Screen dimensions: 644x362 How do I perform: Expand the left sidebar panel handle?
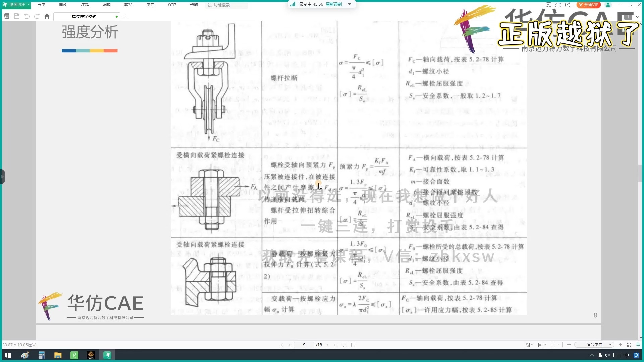coord(3,177)
